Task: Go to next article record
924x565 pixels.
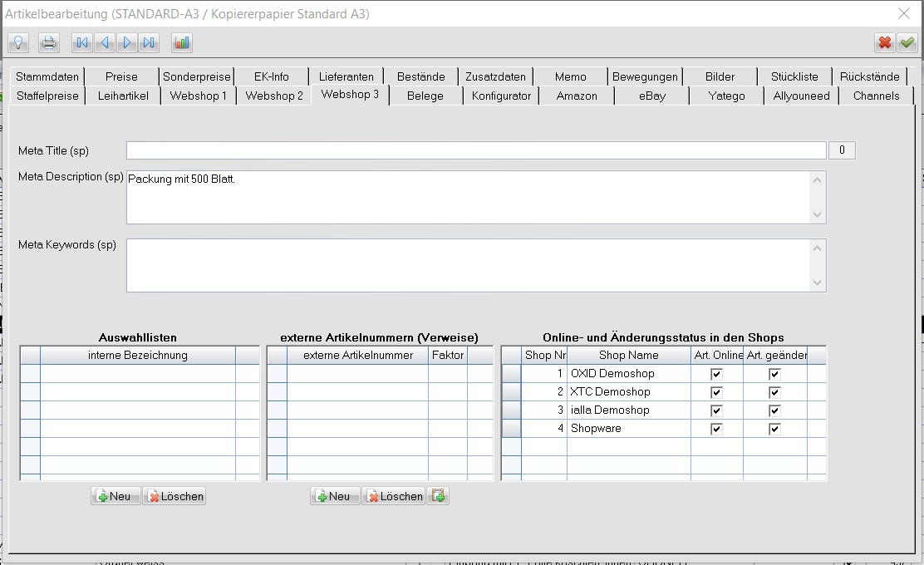Action: pyautogui.click(x=127, y=42)
